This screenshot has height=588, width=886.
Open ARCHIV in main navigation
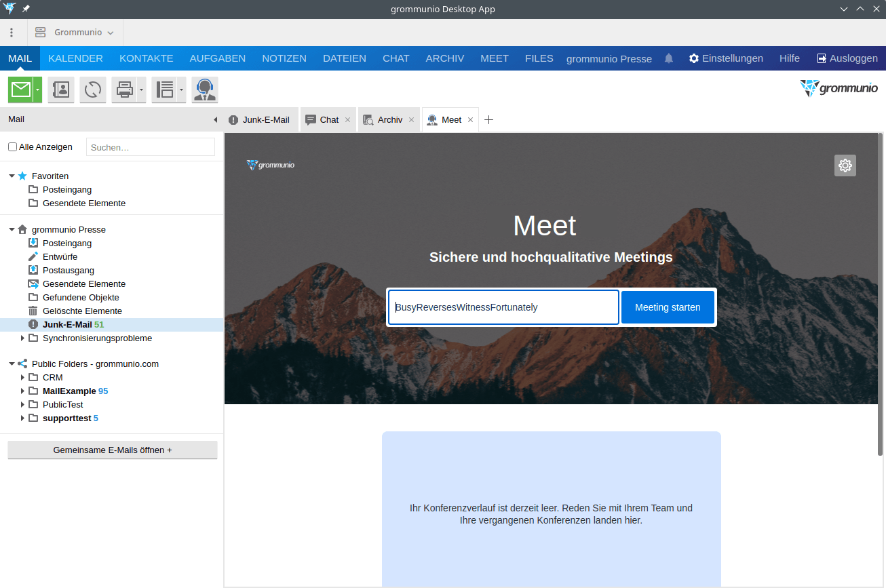[x=445, y=58]
